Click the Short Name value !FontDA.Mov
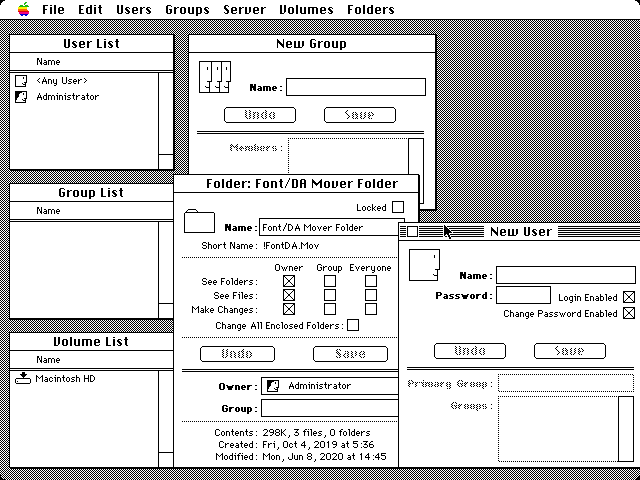640x480 pixels. (x=291, y=246)
